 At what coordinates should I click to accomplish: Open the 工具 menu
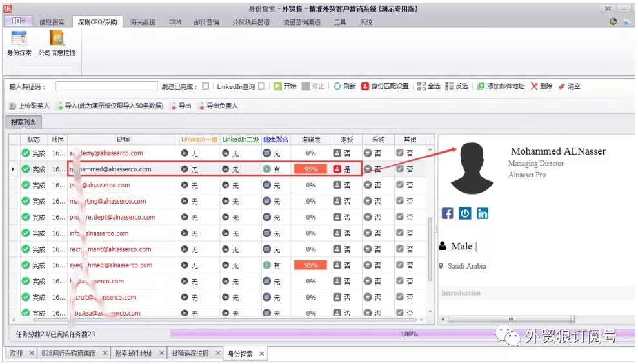[x=340, y=23]
